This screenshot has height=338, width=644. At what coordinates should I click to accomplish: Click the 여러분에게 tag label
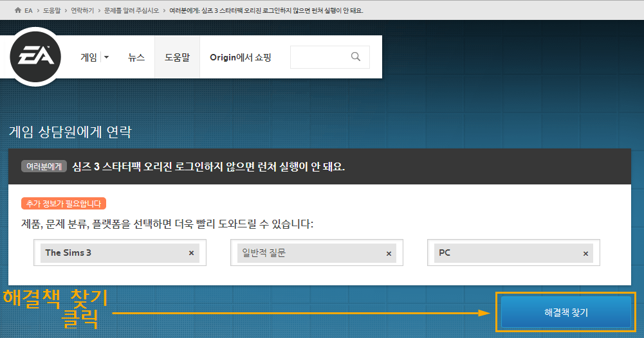tap(44, 166)
